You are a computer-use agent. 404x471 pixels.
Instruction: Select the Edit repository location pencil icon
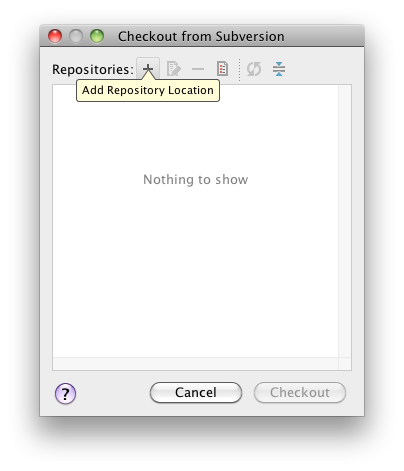point(173,69)
